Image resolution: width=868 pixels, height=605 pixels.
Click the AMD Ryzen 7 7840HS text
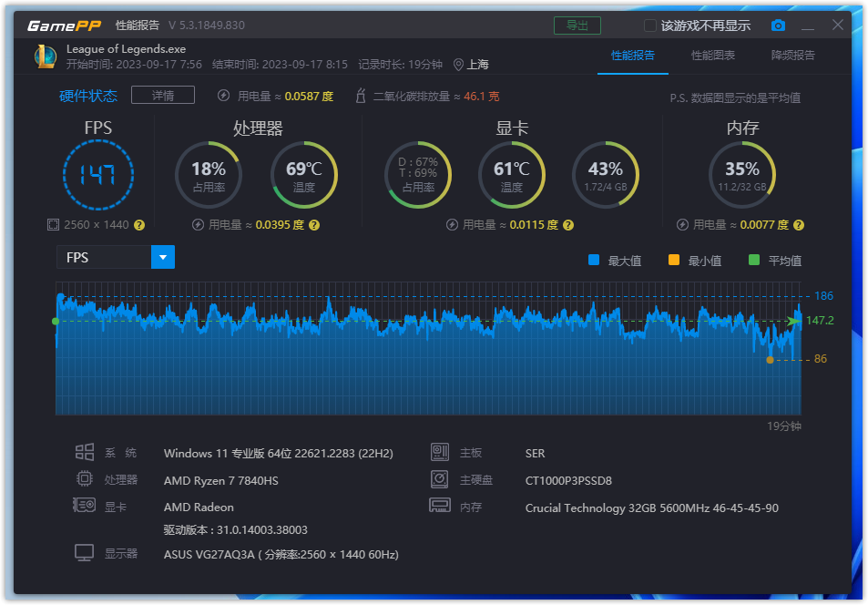(x=221, y=480)
